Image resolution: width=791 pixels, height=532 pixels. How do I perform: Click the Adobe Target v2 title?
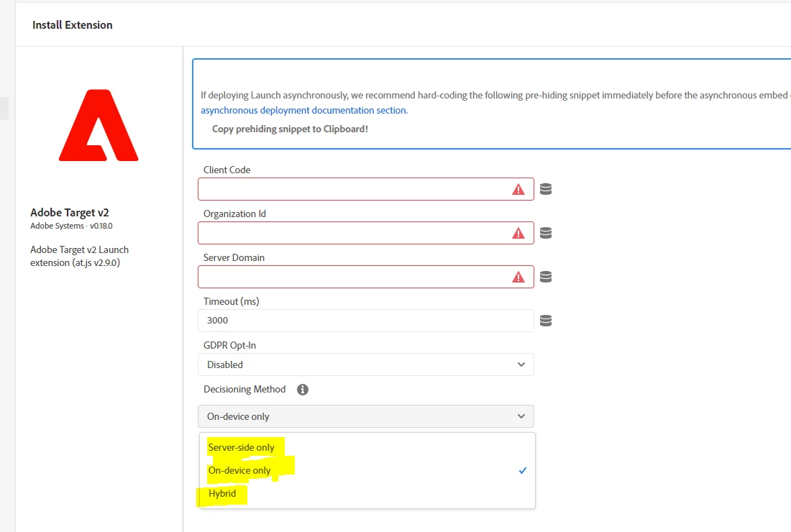pyautogui.click(x=70, y=213)
